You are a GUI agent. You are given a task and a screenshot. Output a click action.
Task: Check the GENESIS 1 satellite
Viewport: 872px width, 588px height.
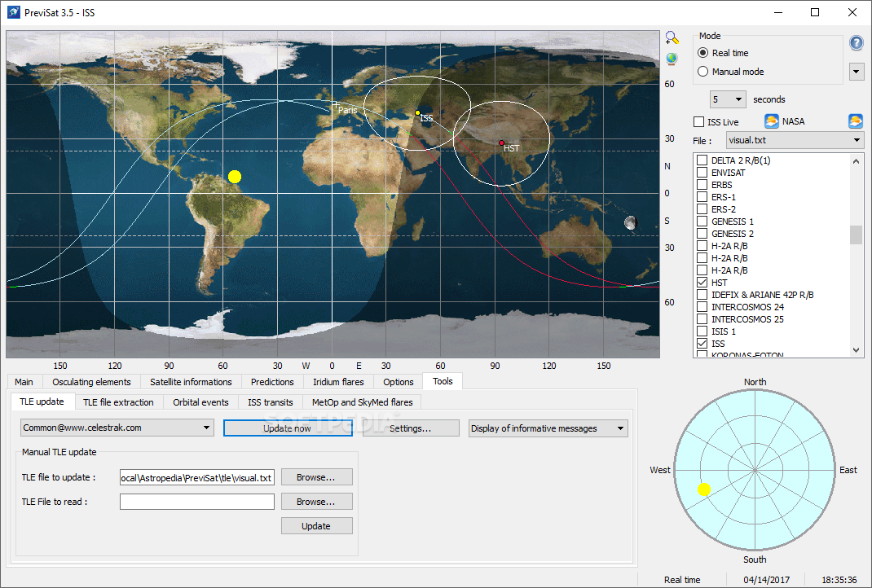702,222
